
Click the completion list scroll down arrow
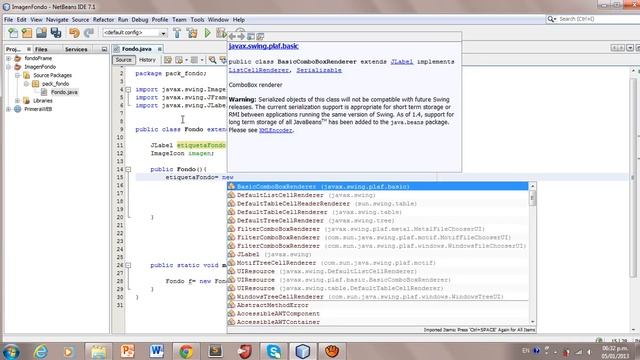(x=532, y=322)
